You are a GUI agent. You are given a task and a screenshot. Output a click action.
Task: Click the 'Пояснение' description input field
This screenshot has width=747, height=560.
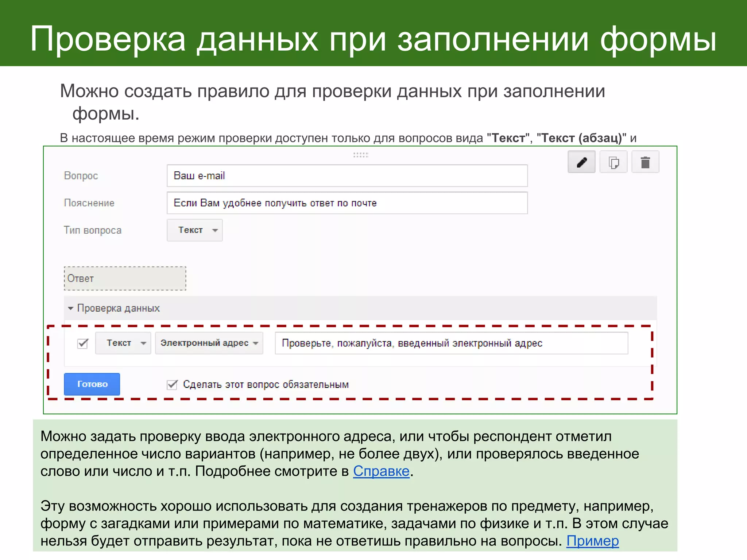[347, 203]
